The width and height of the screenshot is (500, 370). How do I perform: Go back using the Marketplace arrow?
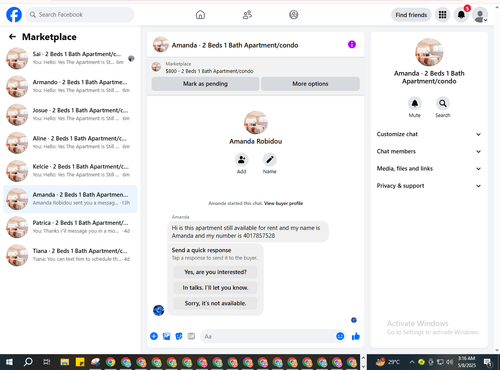pyautogui.click(x=13, y=37)
